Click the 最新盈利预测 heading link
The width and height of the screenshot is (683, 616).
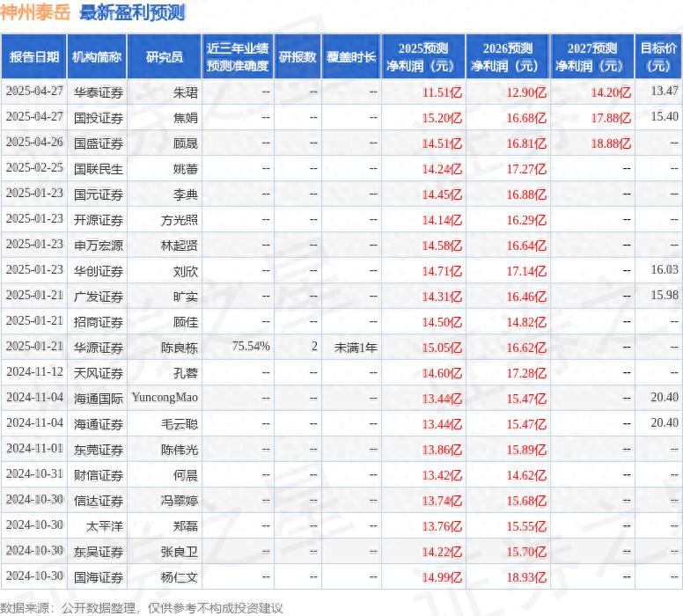tap(131, 12)
